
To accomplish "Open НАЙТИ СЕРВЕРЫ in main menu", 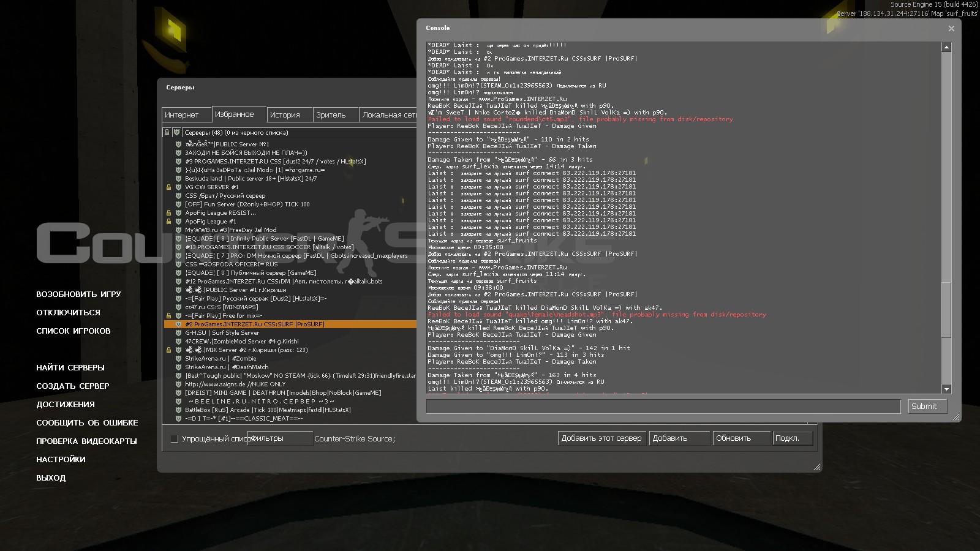I will click(70, 368).
